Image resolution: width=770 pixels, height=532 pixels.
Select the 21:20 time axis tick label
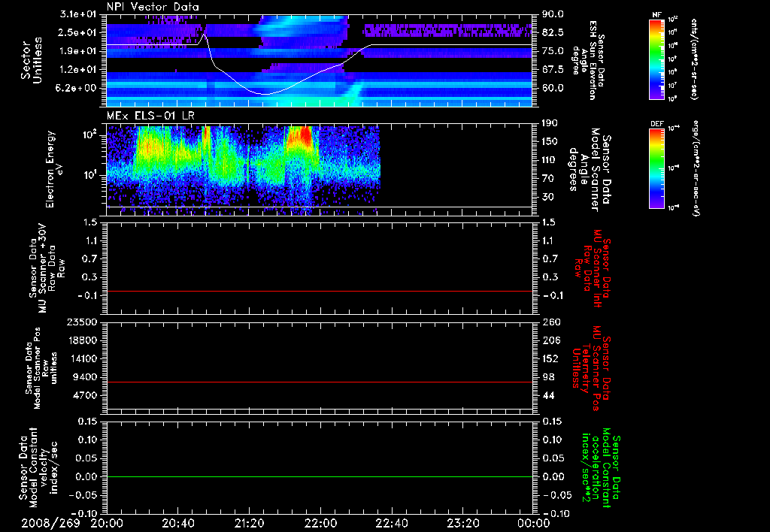pyautogui.click(x=249, y=521)
